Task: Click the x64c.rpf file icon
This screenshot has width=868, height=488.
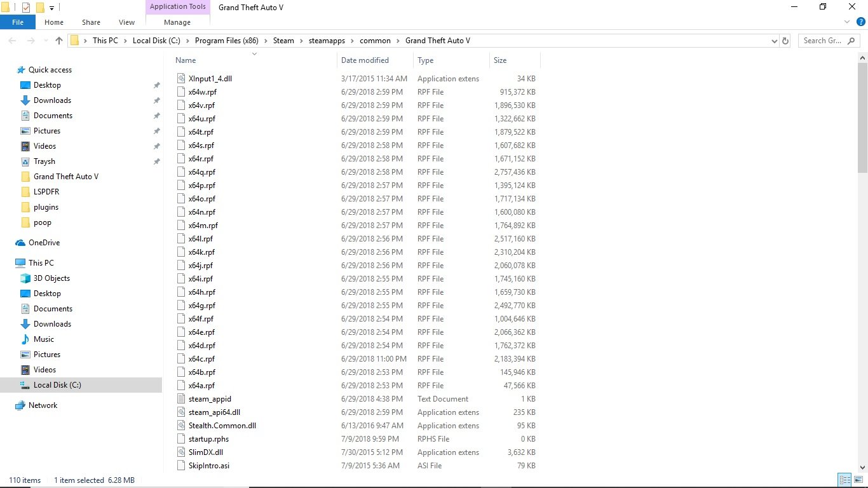Action: coord(182,359)
